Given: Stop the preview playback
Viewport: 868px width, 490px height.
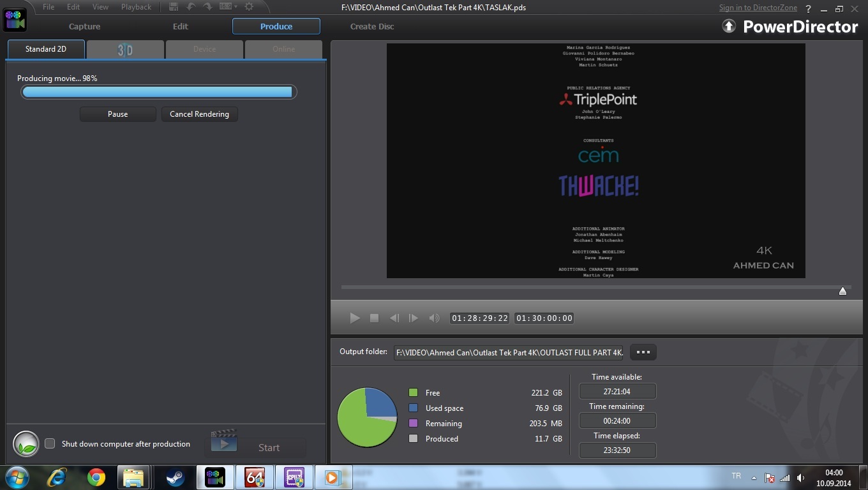Looking at the screenshot, I should coord(375,318).
